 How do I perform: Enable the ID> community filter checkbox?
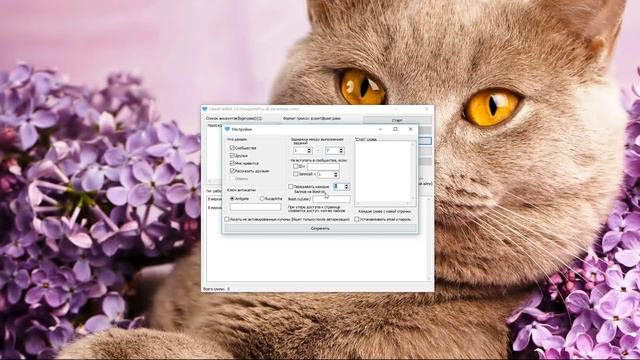tap(296, 167)
